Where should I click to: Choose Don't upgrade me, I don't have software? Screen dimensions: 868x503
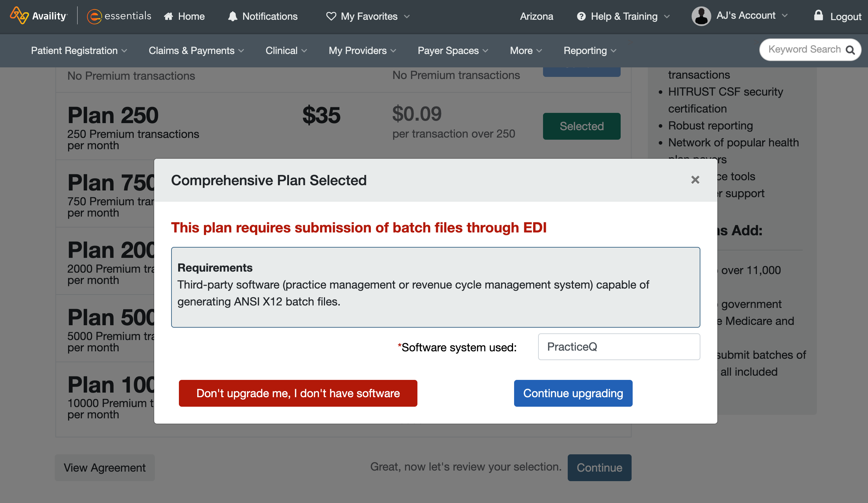[x=298, y=393]
